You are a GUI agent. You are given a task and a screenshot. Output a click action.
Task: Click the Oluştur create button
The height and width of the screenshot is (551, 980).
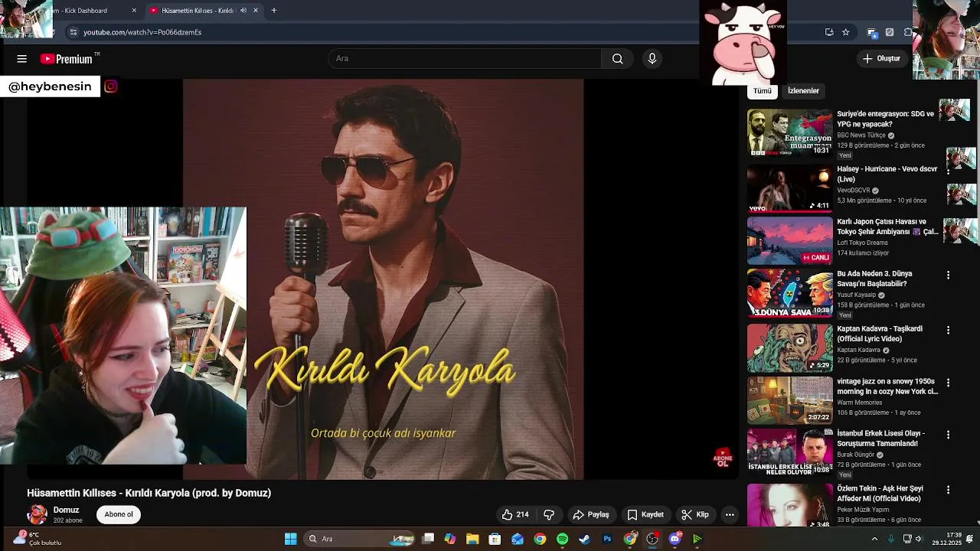click(881, 59)
